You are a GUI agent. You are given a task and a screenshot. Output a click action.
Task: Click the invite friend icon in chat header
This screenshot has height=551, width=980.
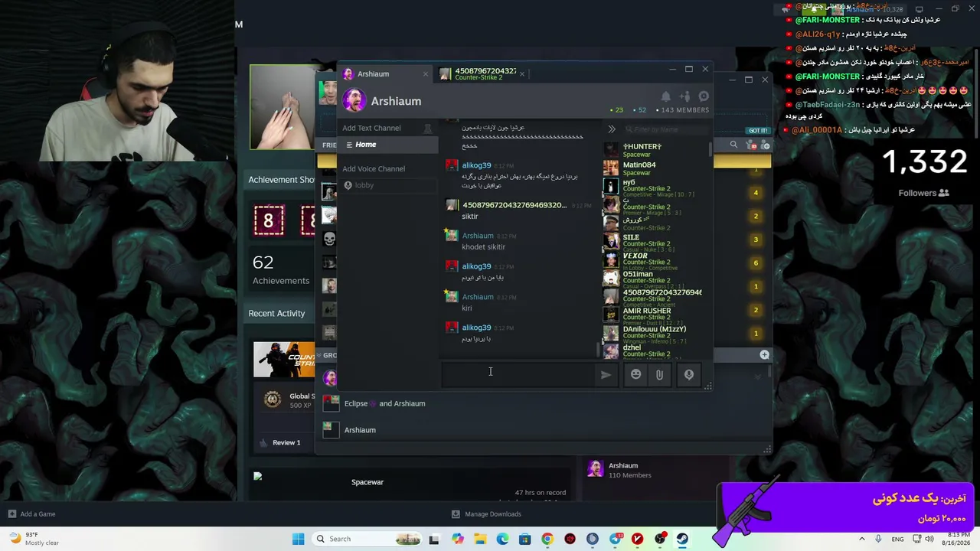tap(684, 96)
